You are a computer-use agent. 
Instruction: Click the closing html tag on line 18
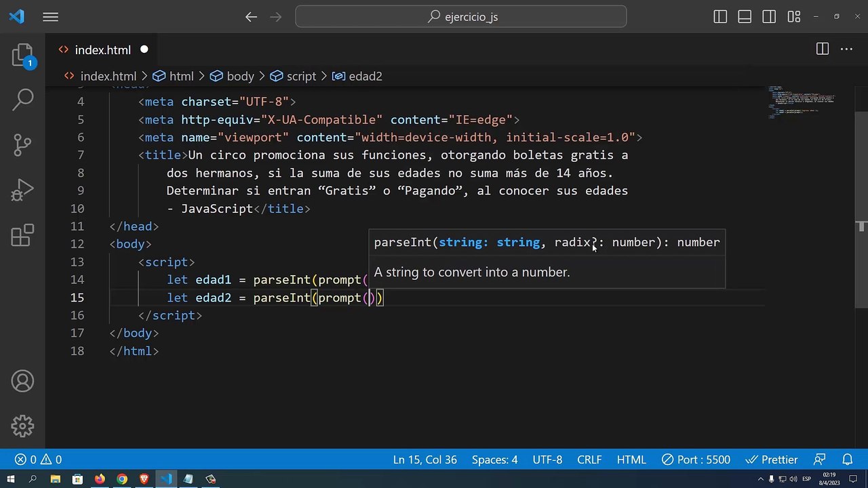pos(134,351)
